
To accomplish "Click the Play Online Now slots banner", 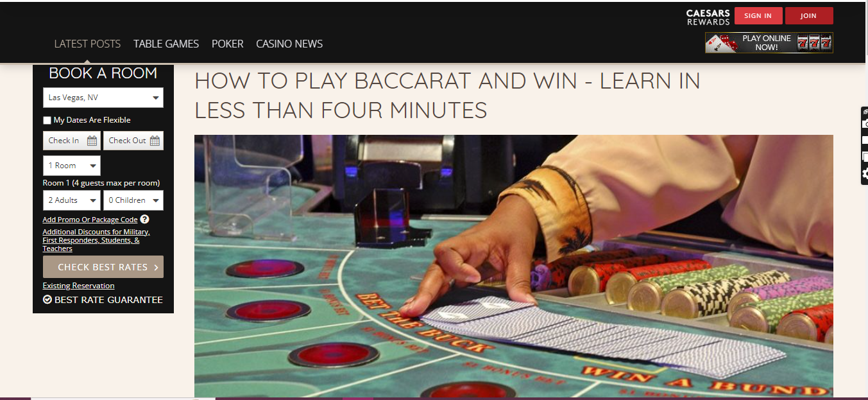I will (769, 43).
